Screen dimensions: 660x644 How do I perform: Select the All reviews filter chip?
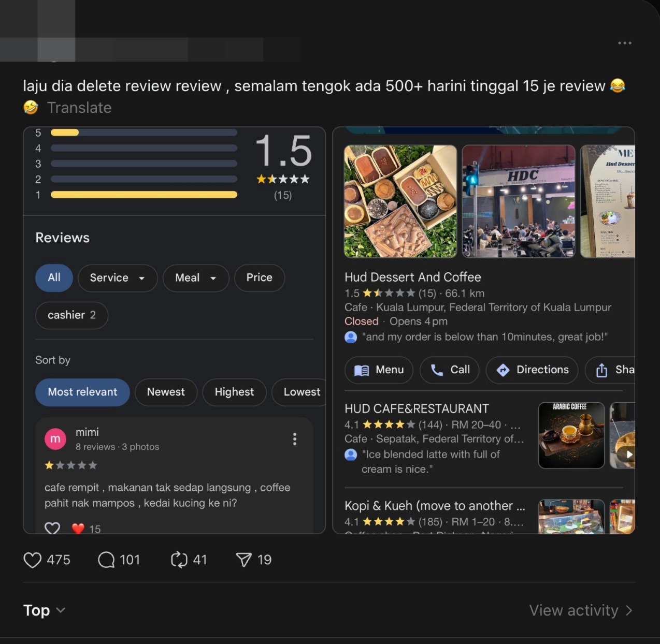pyautogui.click(x=54, y=277)
